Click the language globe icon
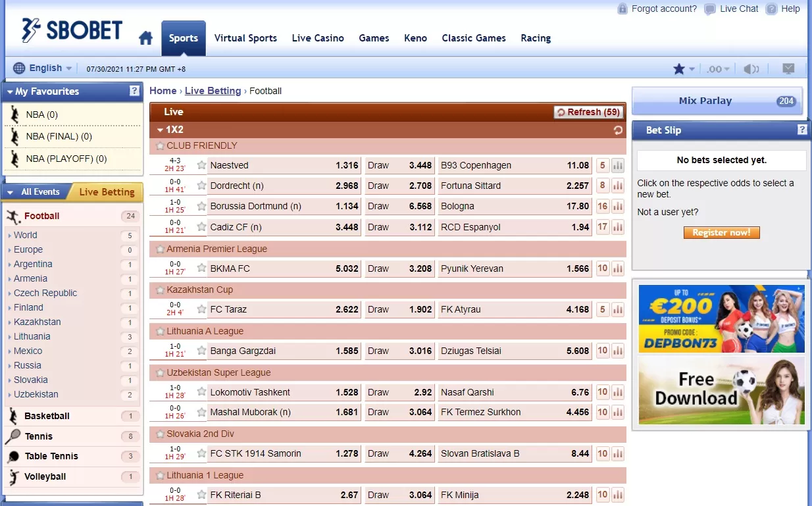Screen dimensions: 812x506 point(19,68)
